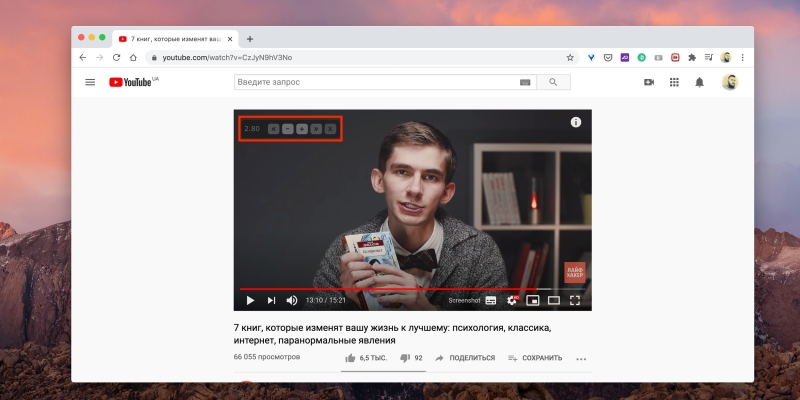Screen dimensions: 800x400
Task: Dislike the video (92)
Action: (x=411, y=358)
